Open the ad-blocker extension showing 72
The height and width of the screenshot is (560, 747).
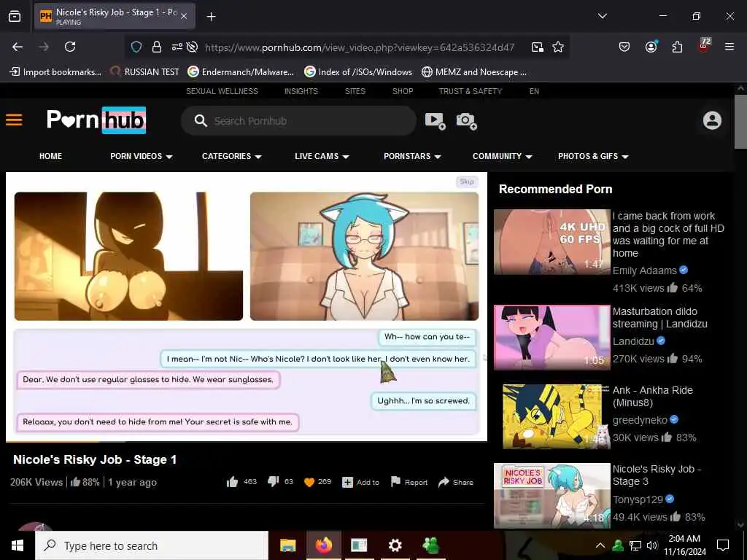coord(704,46)
